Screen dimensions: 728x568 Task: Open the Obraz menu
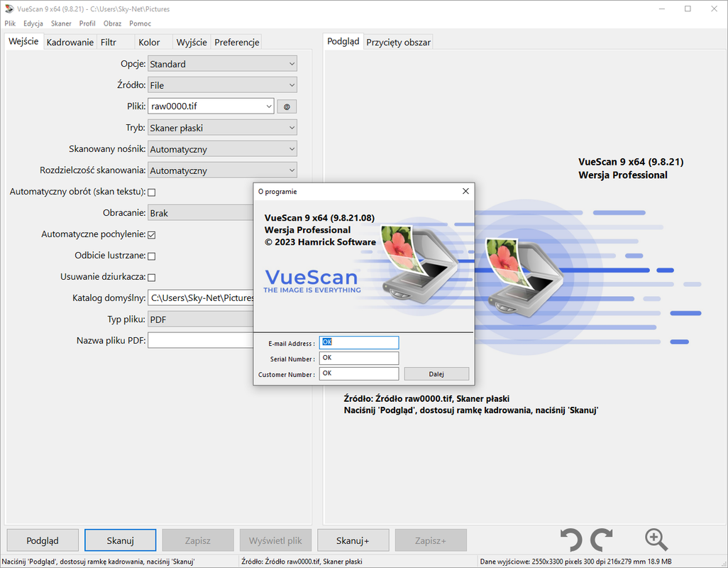(112, 23)
